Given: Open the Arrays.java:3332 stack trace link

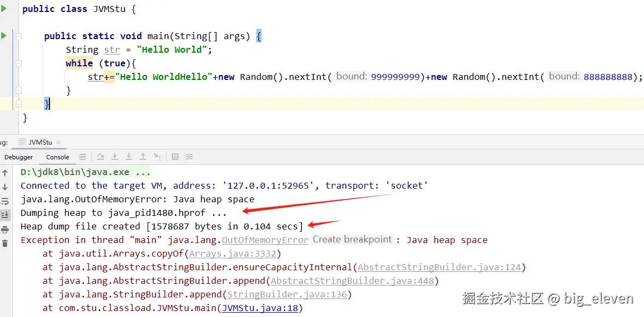Looking at the screenshot, I should [x=233, y=253].
